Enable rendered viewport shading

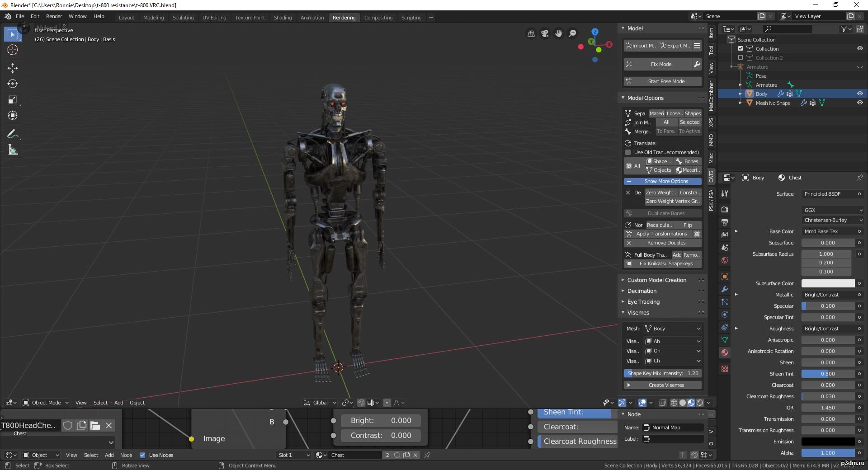[700, 403]
